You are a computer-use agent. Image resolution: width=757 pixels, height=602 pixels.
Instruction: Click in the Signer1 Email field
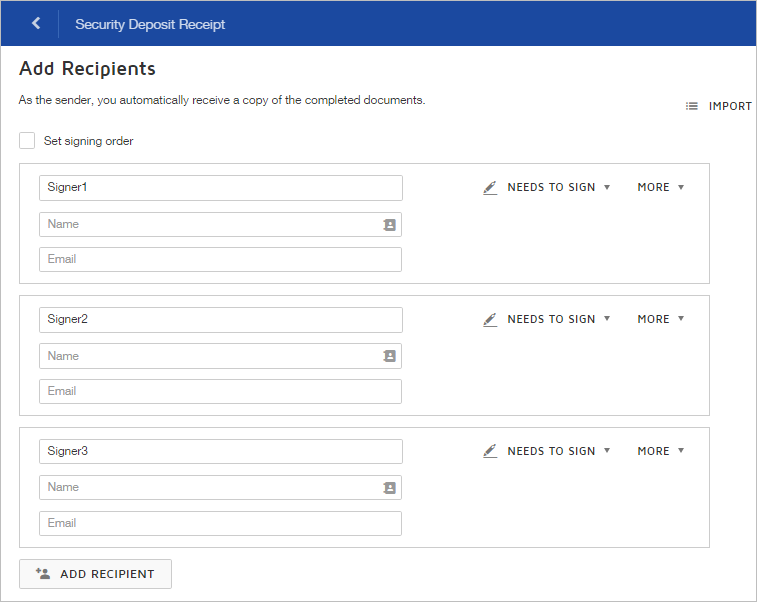pyautogui.click(x=220, y=260)
